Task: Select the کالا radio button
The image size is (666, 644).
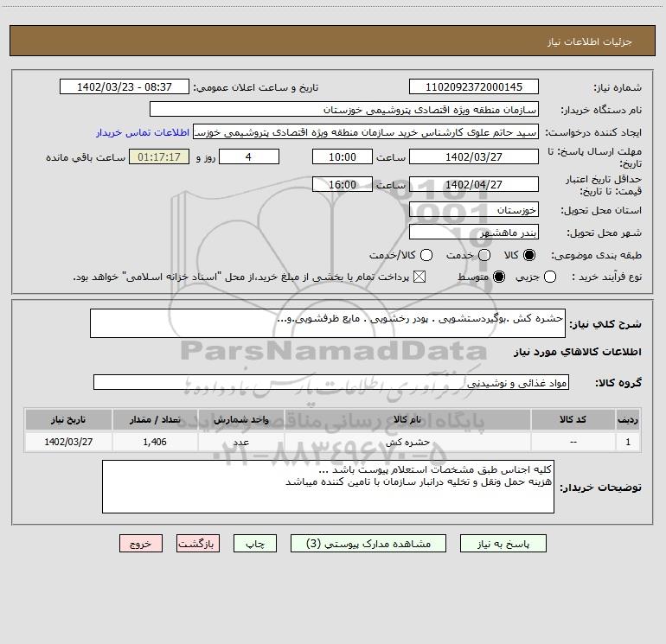Action: tap(529, 255)
